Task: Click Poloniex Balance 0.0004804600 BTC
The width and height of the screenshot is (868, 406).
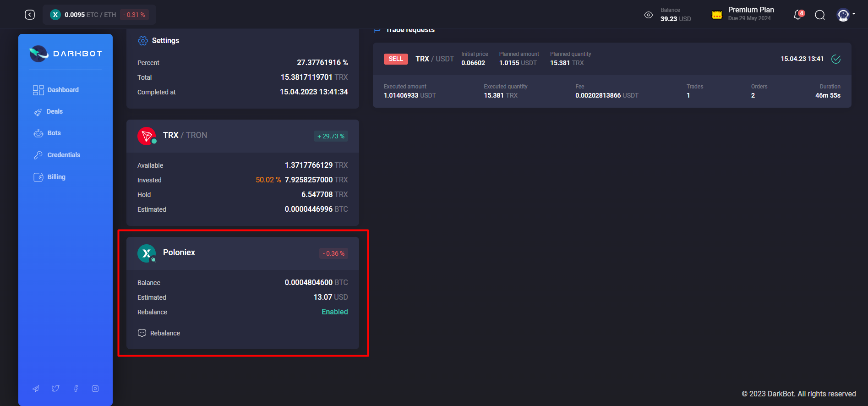Action: (317, 282)
